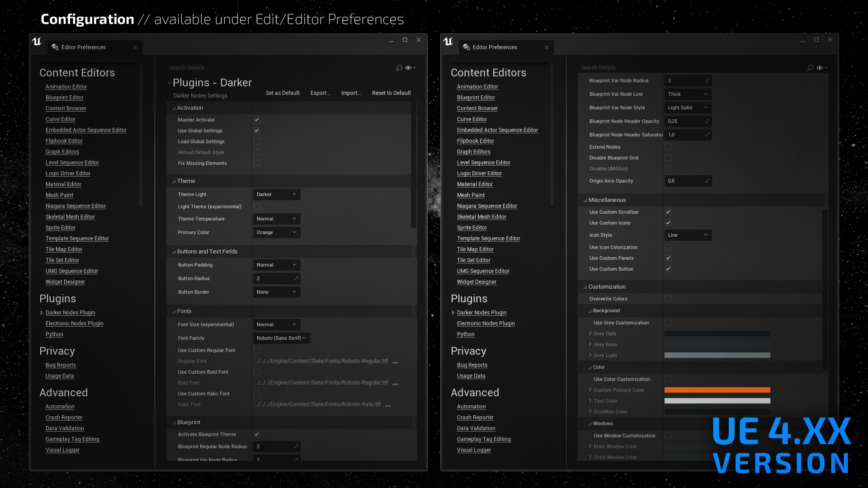This screenshot has height=488, width=868.
Task: Expand the Custom Primary Color section
Action: 590,390
